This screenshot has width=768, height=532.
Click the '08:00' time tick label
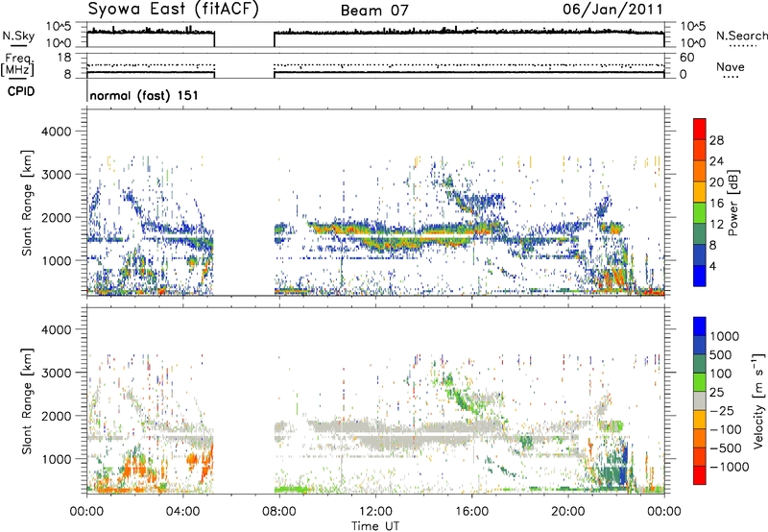point(279,512)
